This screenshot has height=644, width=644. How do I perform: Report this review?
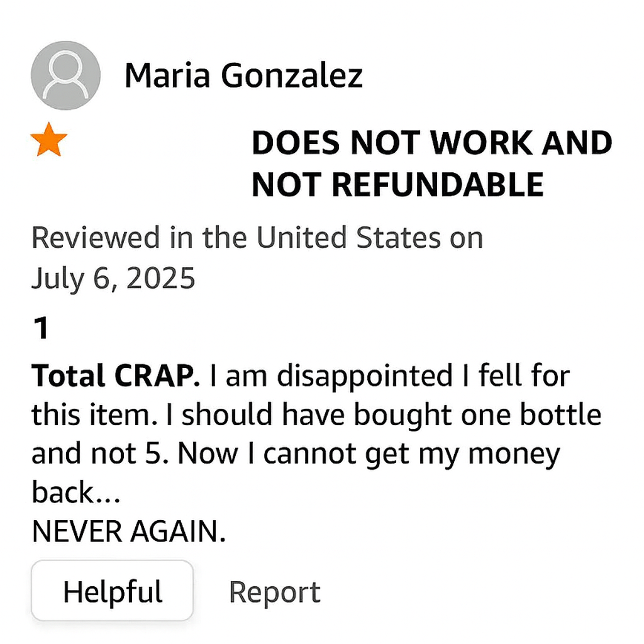pyautogui.click(x=274, y=592)
